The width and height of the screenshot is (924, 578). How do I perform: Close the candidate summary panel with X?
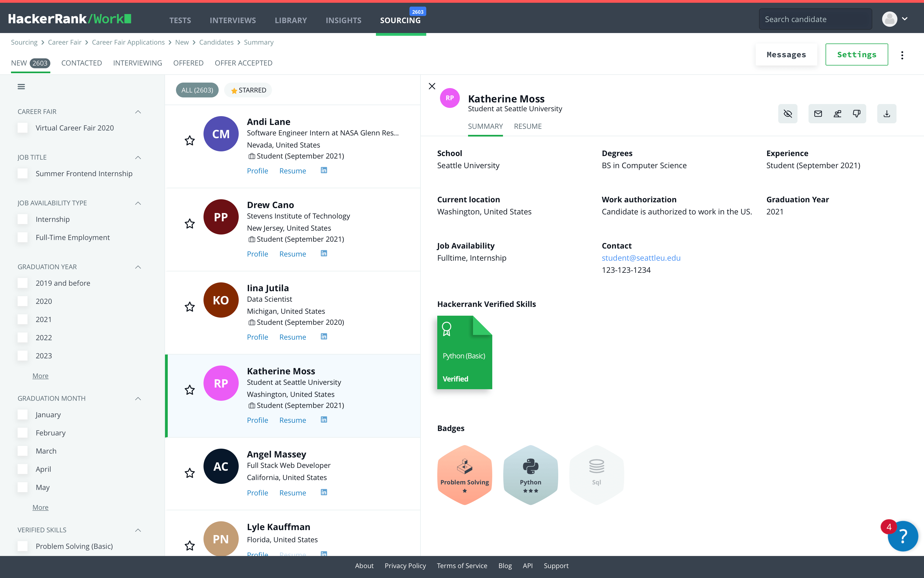click(x=432, y=86)
